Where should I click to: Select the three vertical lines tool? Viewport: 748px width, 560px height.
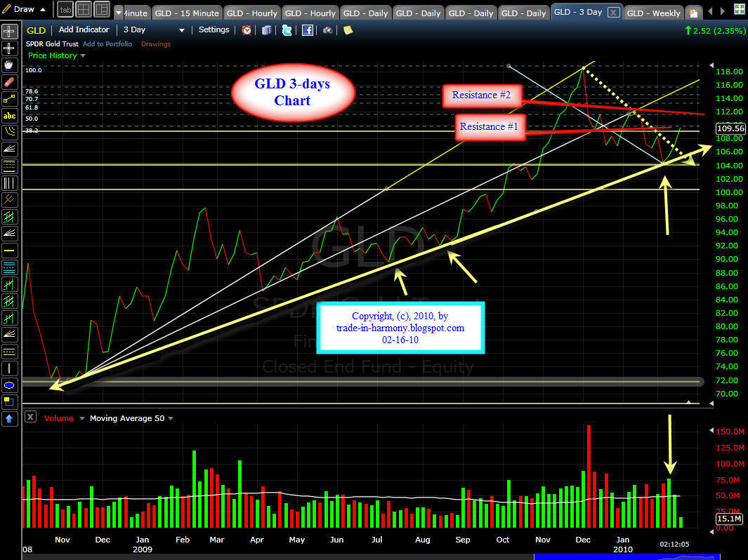click(9, 183)
